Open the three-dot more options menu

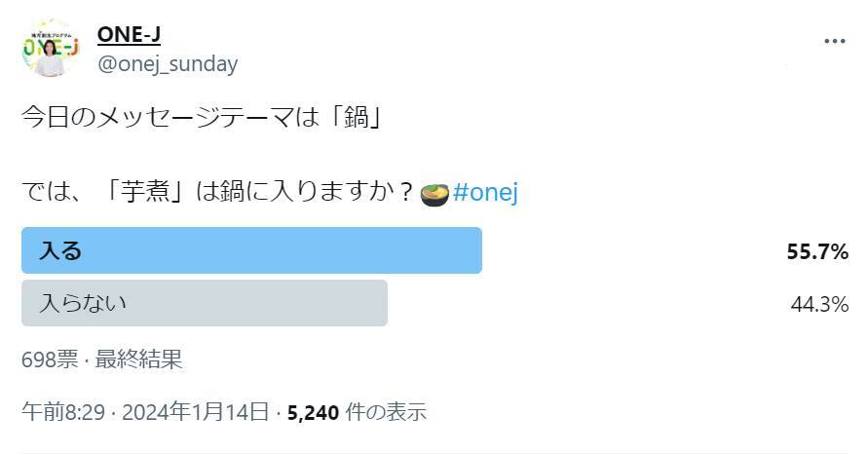[x=835, y=42]
